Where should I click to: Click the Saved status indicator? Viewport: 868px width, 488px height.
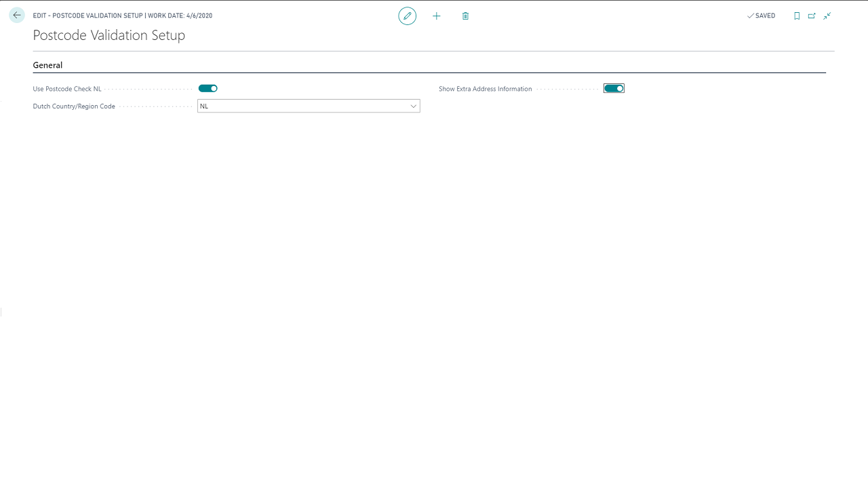click(x=761, y=16)
